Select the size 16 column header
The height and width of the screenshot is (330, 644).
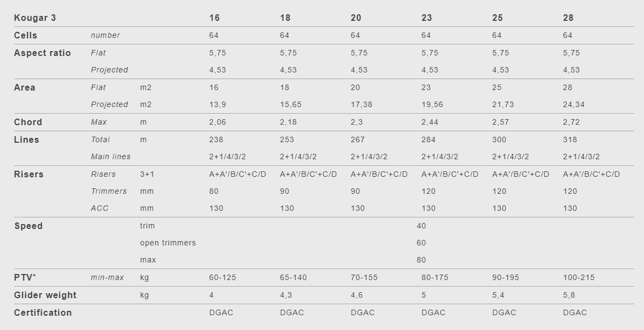click(x=214, y=18)
